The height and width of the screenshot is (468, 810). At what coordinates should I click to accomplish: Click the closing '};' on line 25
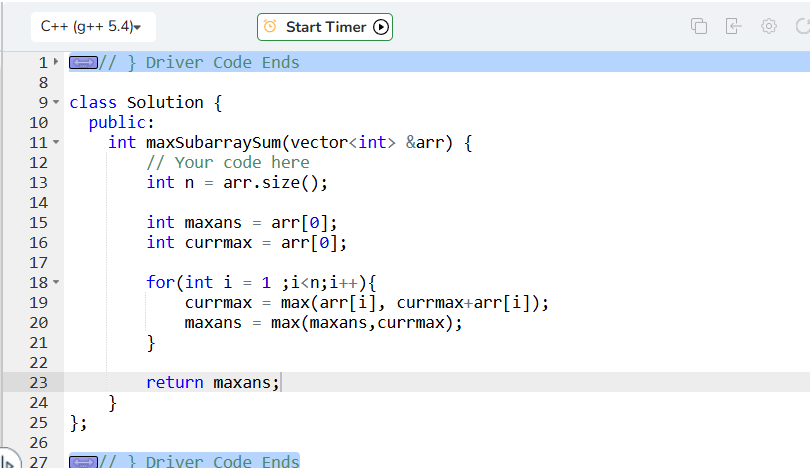pyautogui.click(x=78, y=423)
